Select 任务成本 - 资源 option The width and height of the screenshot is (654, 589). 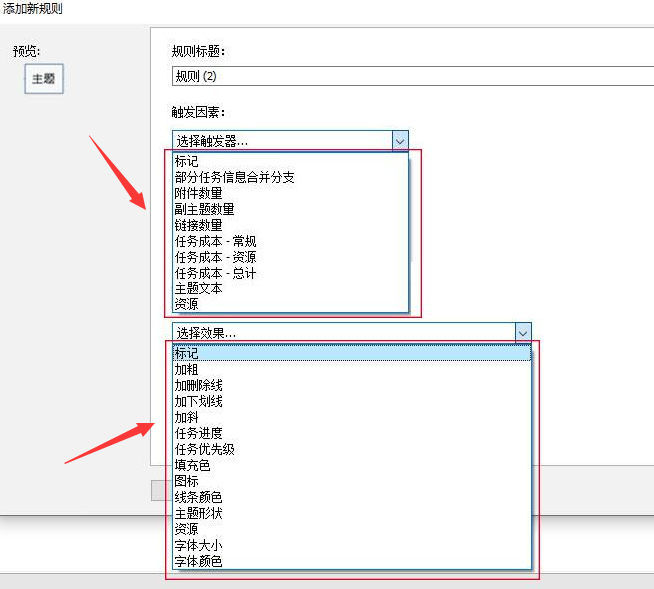(290, 257)
